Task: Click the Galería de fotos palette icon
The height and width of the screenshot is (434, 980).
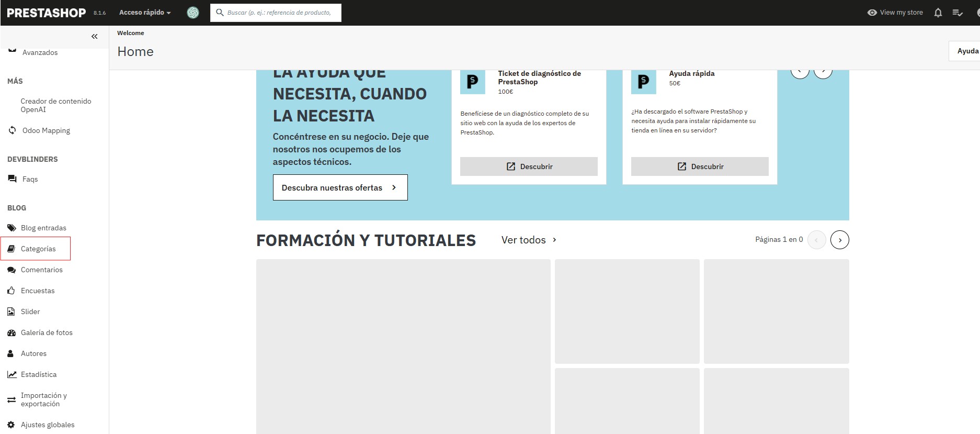Action: [x=12, y=332]
